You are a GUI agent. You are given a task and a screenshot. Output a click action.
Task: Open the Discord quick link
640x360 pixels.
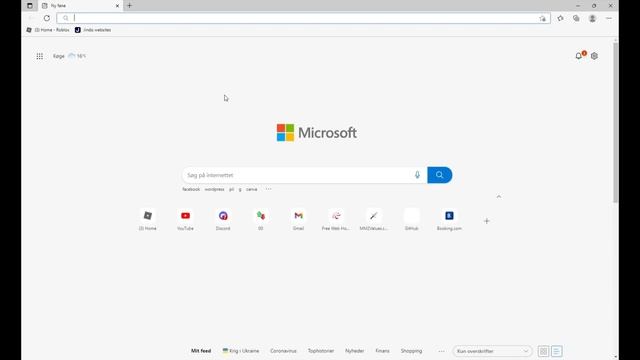[x=223, y=220]
